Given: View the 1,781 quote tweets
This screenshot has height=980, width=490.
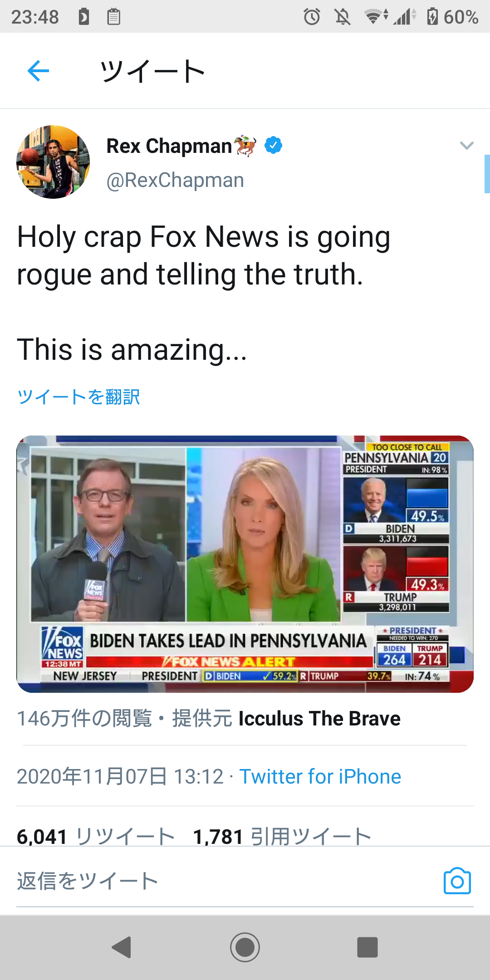Looking at the screenshot, I should coord(282,836).
